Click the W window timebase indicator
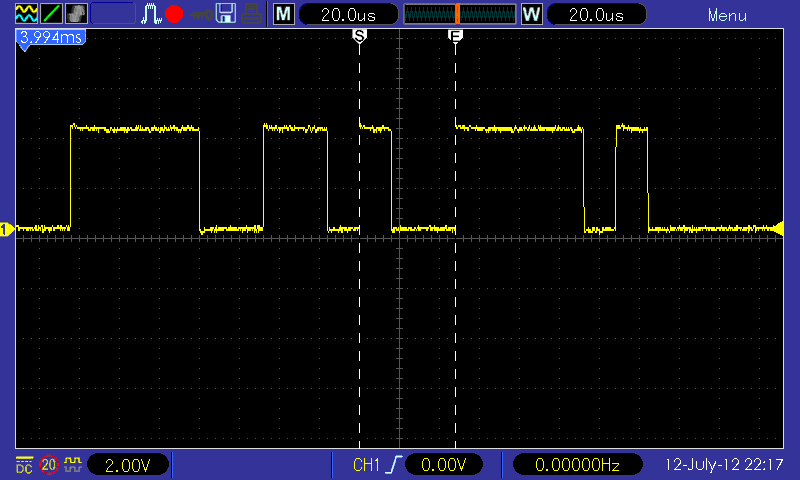 532,14
